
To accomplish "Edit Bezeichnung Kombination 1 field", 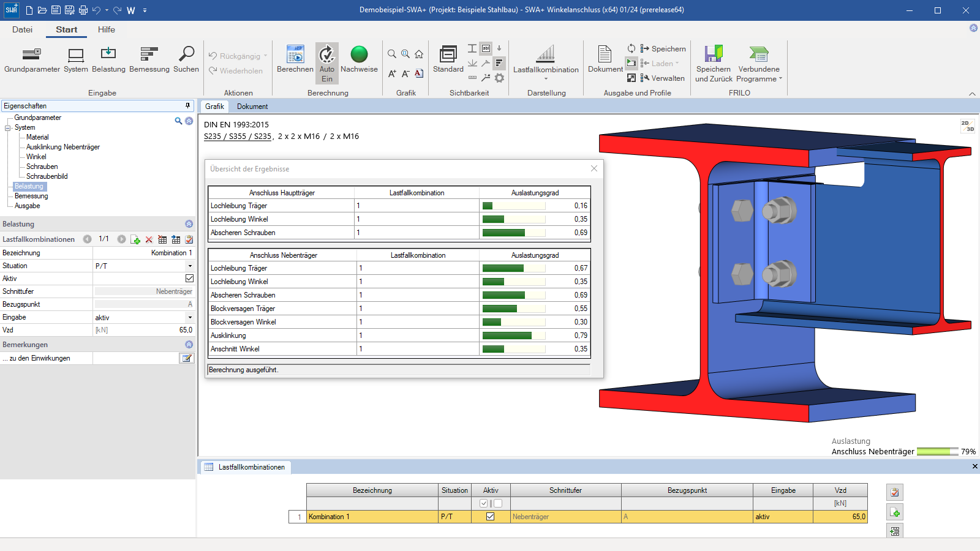I will [143, 253].
